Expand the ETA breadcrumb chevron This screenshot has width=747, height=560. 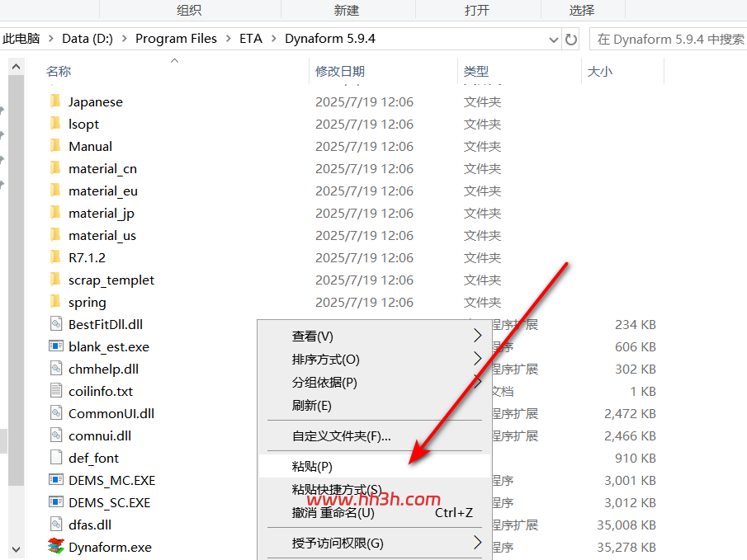click(274, 39)
